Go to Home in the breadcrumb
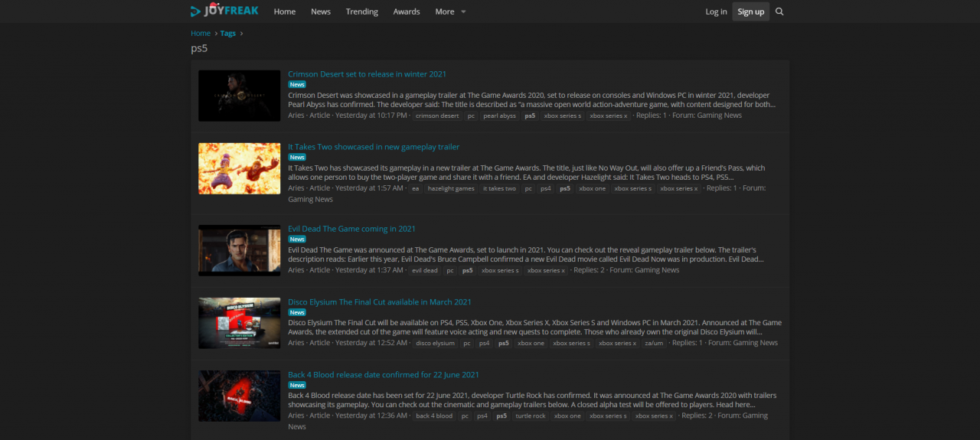 [201, 33]
